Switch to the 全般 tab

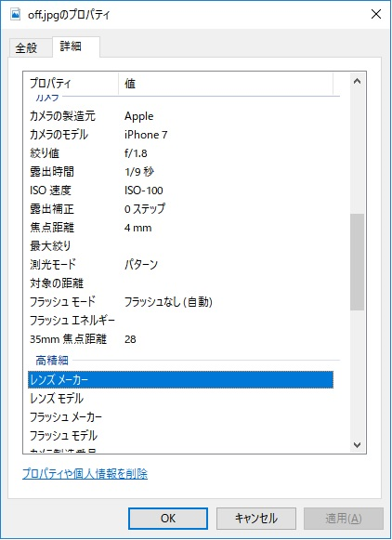click(x=26, y=47)
